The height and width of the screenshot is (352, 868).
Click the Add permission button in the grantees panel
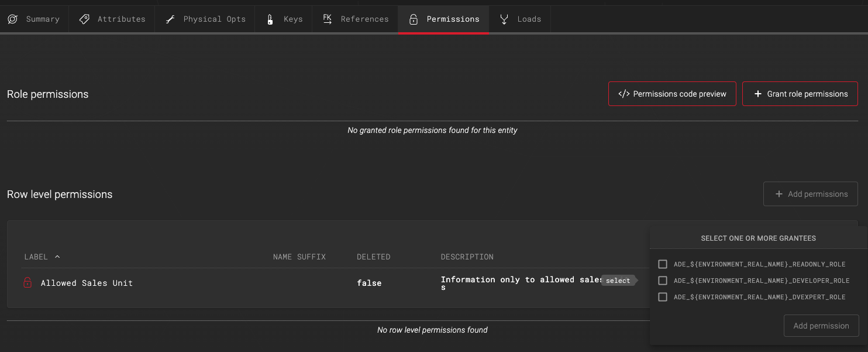tap(821, 325)
